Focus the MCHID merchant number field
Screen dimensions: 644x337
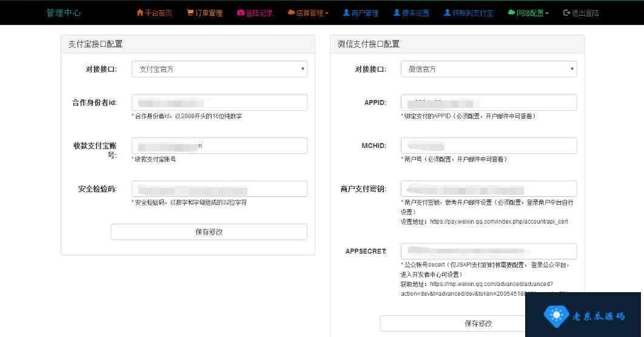pyautogui.click(x=488, y=146)
